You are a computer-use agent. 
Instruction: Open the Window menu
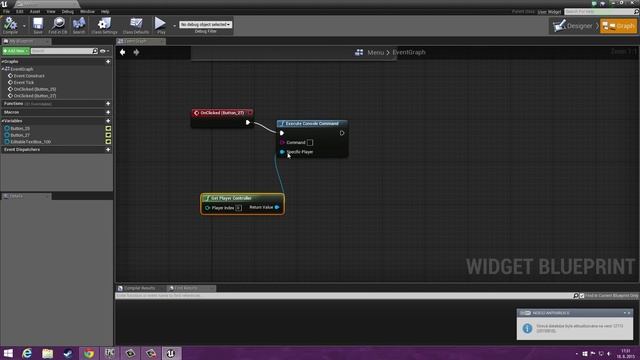coord(87,12)
